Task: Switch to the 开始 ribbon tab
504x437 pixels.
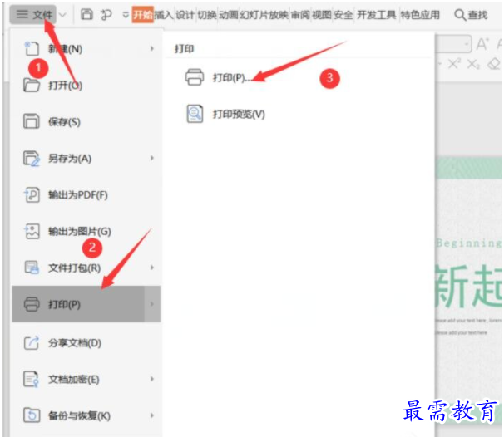Action: tap(143, 15)
